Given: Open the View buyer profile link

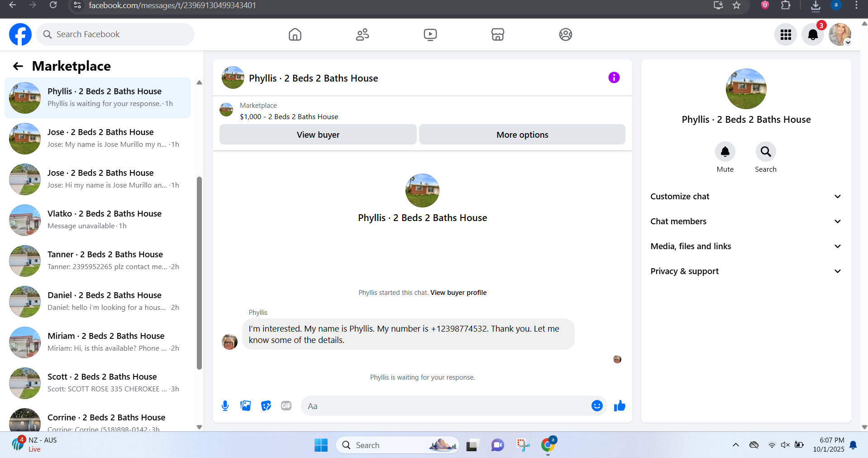Looking at the screenshot, I should point(458,293).
